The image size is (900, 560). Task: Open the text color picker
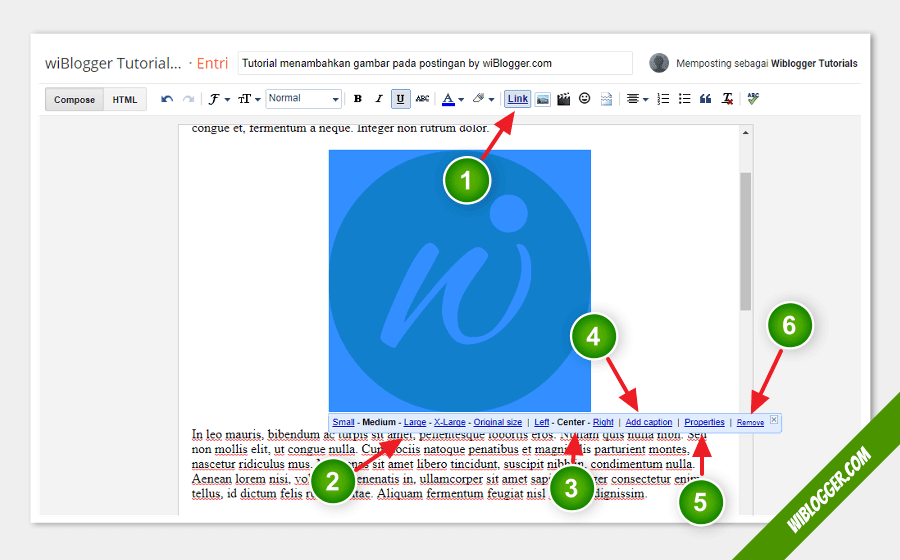point(452,99)
